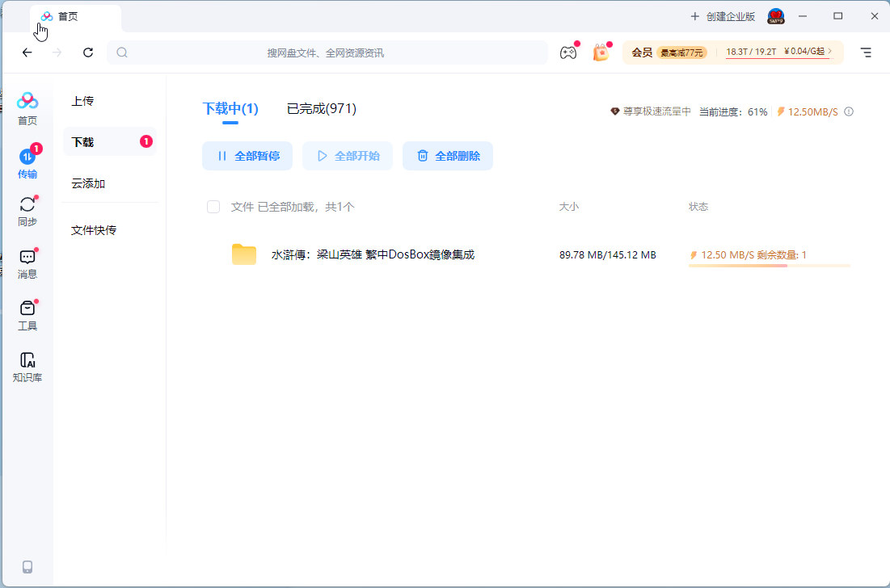Expand the storage 18.3T / 19.2T panel

[778, 52]
